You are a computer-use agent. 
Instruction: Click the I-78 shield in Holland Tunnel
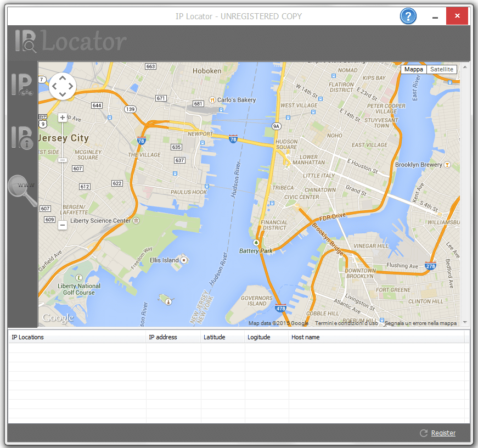[x=233, y=139]
